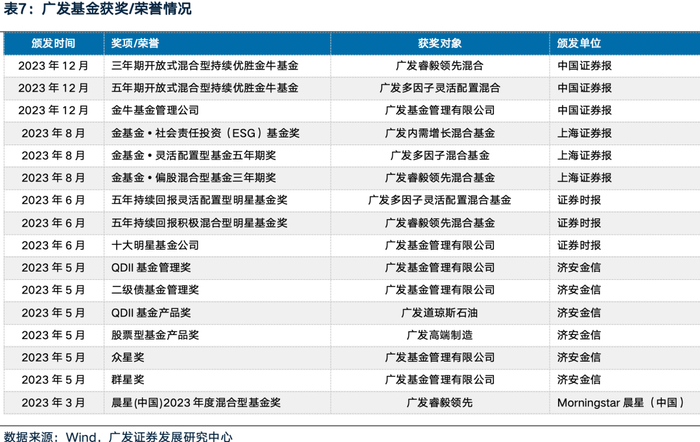This screenshot has height=442, width=700.
Task: Click '证券时报' in 灵活配置型明星基金奖 row
Action: coord(579,200)
